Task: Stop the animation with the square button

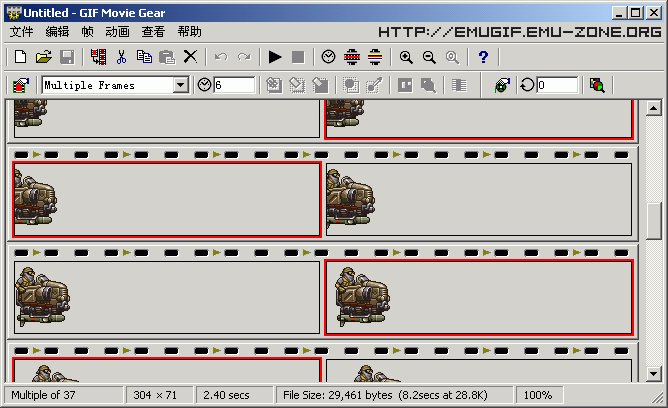Action: click(x=298, y=57)
